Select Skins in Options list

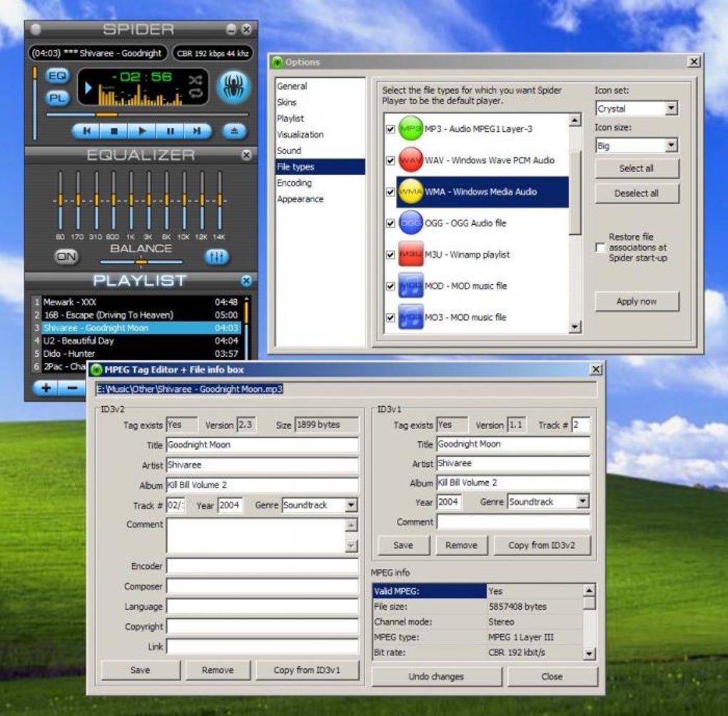[x=286, y=102]
